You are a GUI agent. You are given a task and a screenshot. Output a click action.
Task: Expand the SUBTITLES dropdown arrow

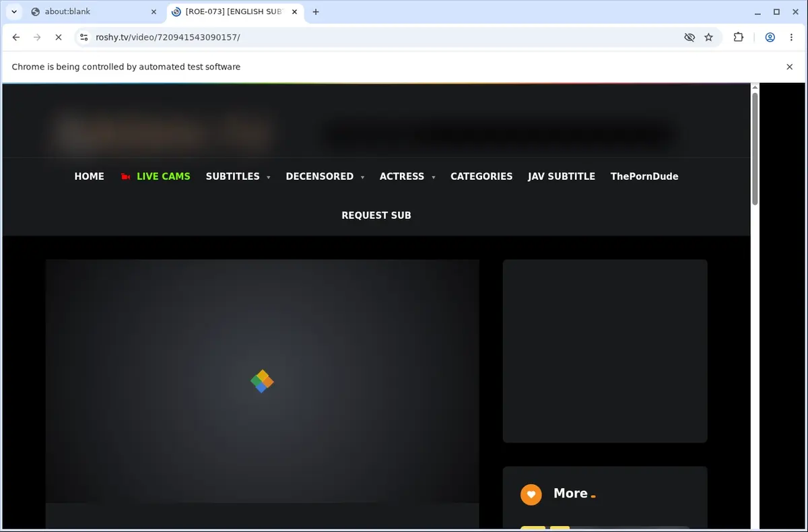[x=269, y=177]
